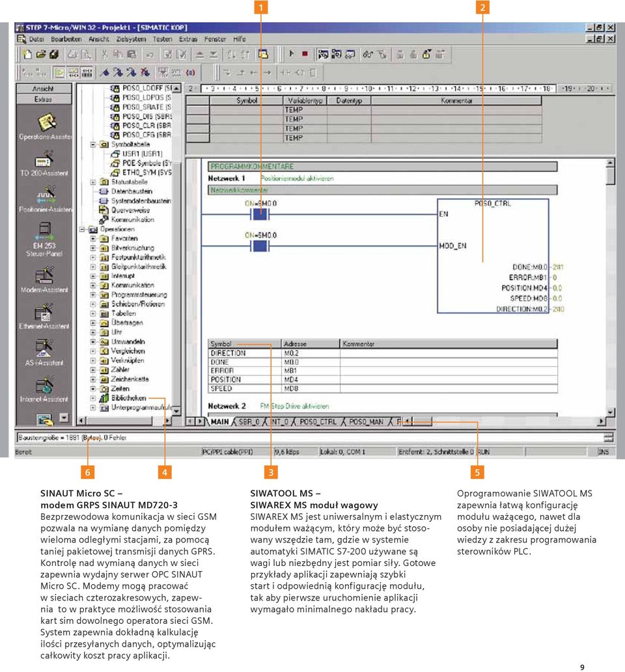Click address cell MD4 for POSITION
The width and height of the screenshot is (625, 672).
tap(311, 380)
